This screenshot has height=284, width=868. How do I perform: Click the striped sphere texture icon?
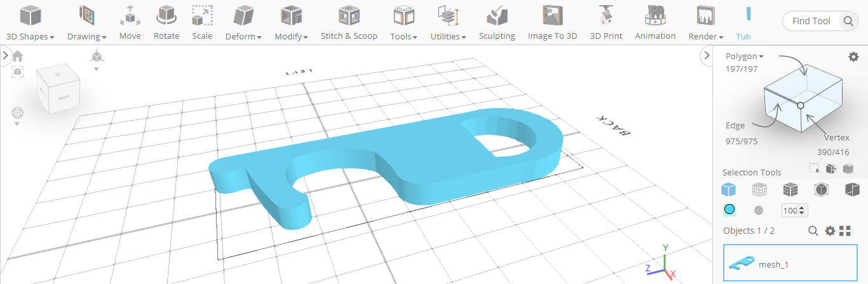coord(759,210)
